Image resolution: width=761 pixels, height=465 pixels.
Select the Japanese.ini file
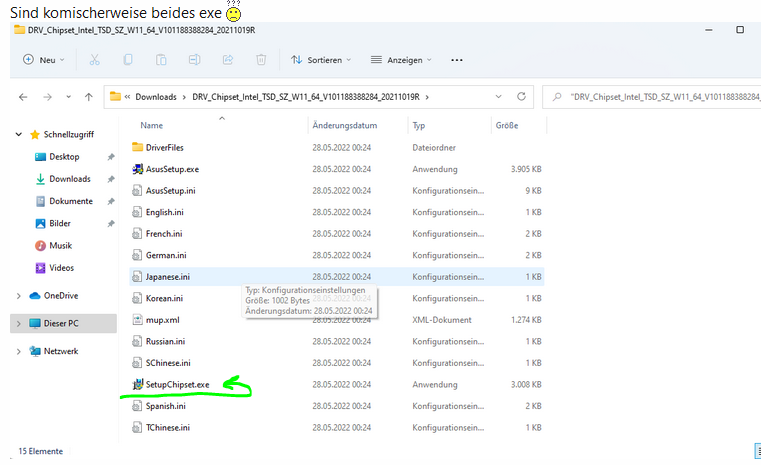tap(167, 277)
